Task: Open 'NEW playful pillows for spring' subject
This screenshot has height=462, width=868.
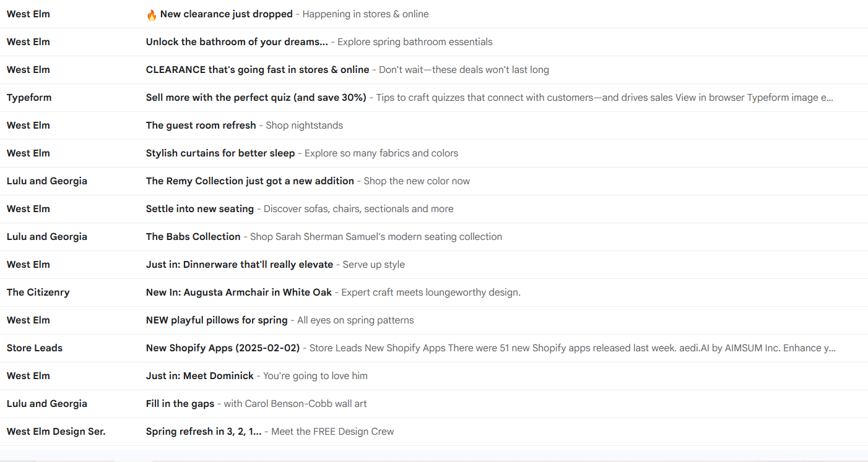Action: click(217, 320)
